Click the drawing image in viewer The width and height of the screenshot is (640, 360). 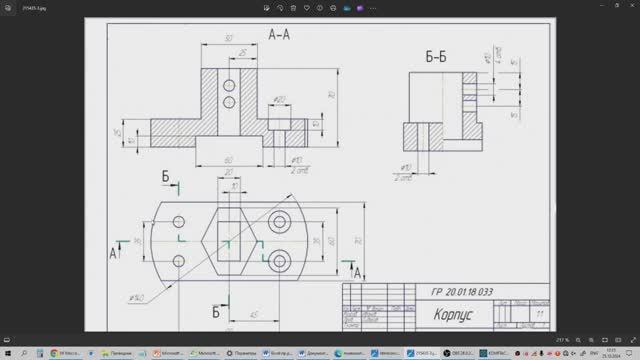pos(320,174)
